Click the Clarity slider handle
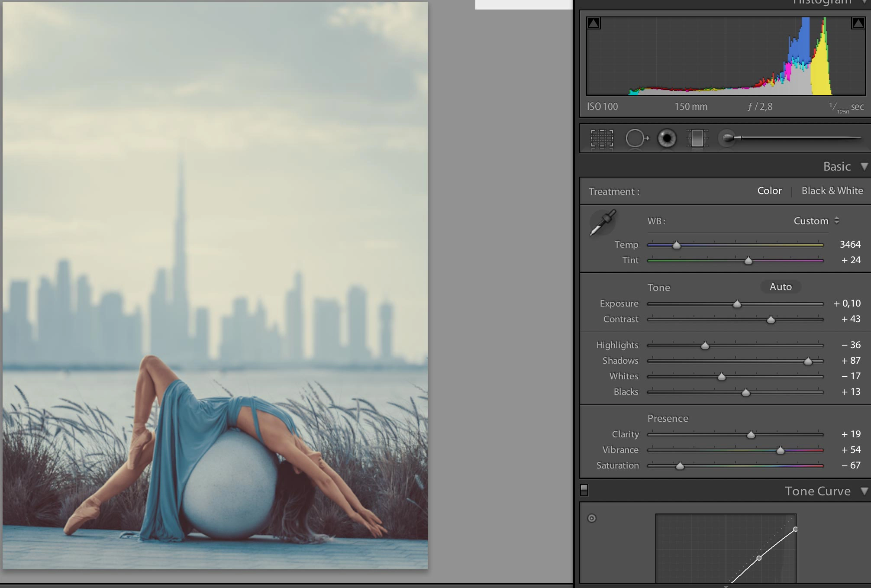 coord(751,435)
